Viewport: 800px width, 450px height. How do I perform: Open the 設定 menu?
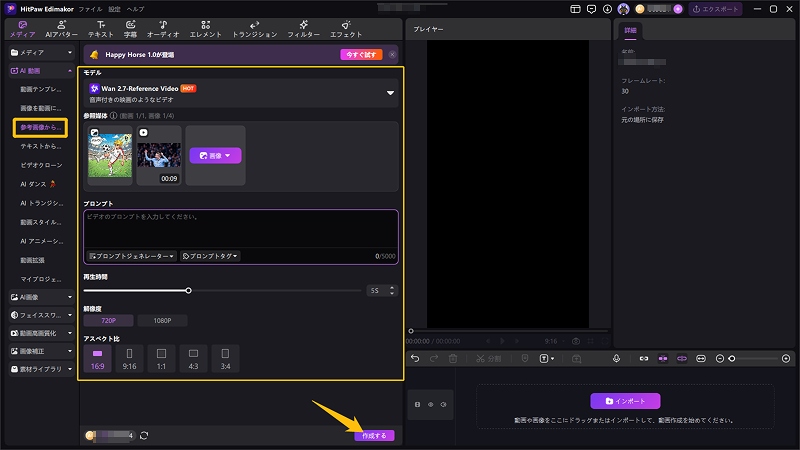point(115,9)
